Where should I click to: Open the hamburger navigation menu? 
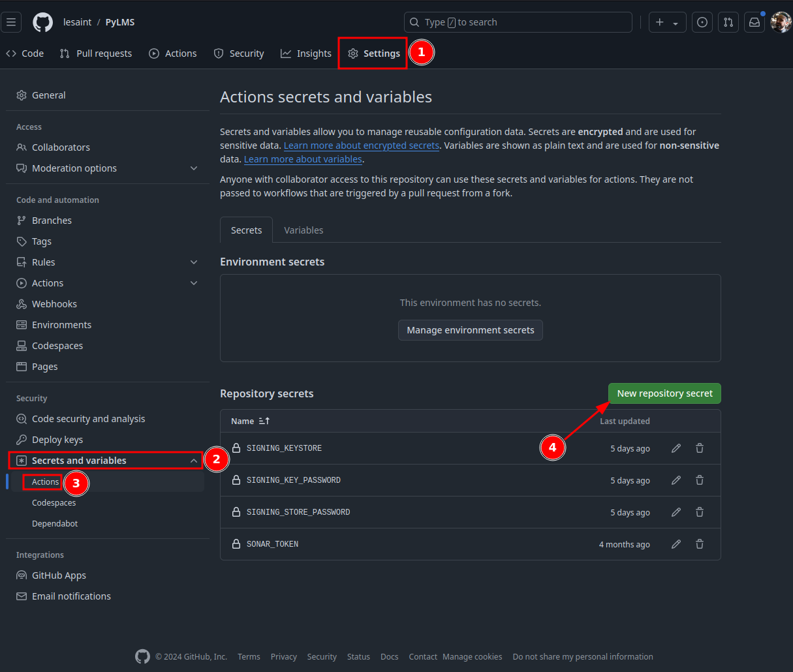[11, 22]
